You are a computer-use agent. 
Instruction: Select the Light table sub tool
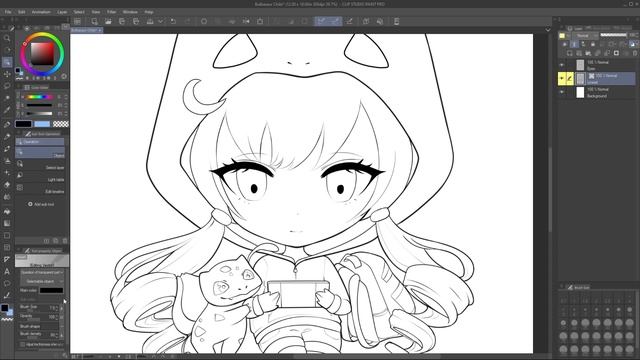(40, 177)
